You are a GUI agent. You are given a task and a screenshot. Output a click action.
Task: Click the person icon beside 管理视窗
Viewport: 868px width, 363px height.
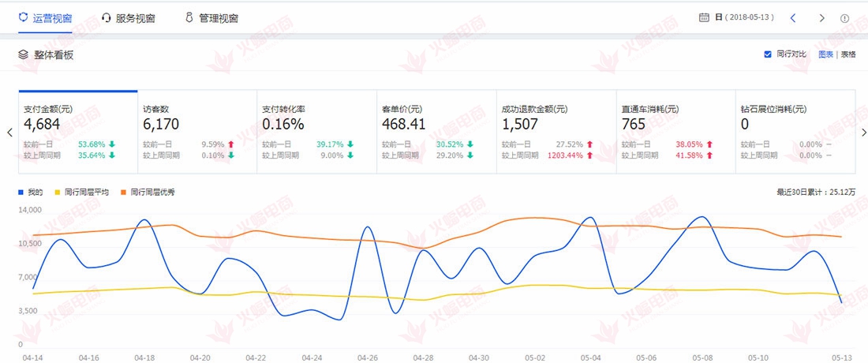tap(189, 17)
